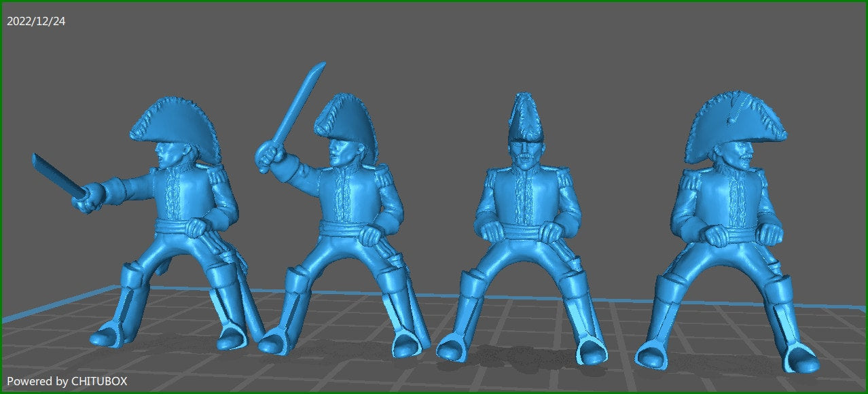Click the plumed shako of the third figure
This screenshot has height=394, width=868.
click(x=525, y=115)
